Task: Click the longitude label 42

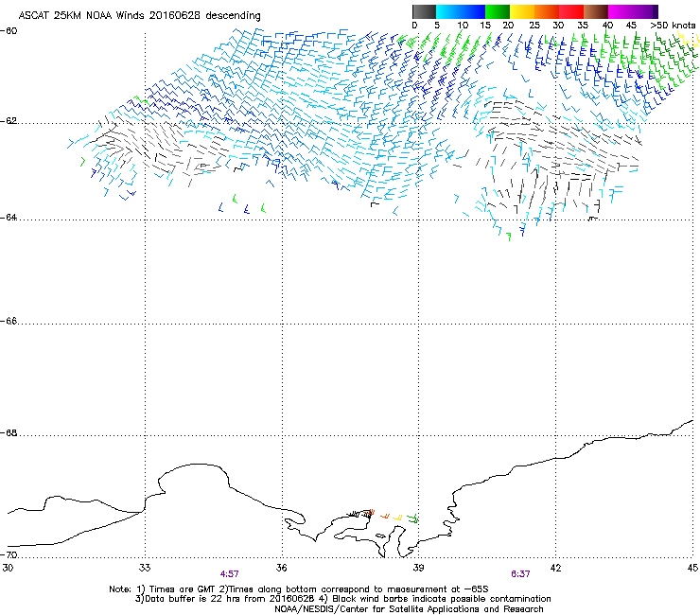Action: pyautogui.click(x=555, y=568)
